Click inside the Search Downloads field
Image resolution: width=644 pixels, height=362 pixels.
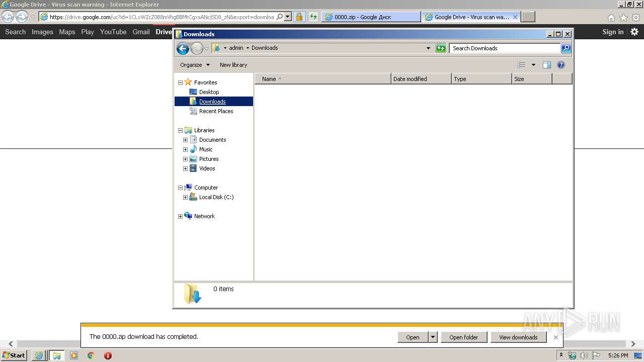[x=505, y=48]
